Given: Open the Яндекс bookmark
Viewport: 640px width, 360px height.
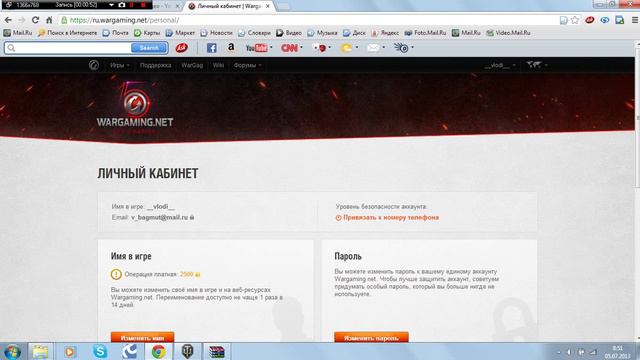Looking at the screenshot, I should [384, 33].
